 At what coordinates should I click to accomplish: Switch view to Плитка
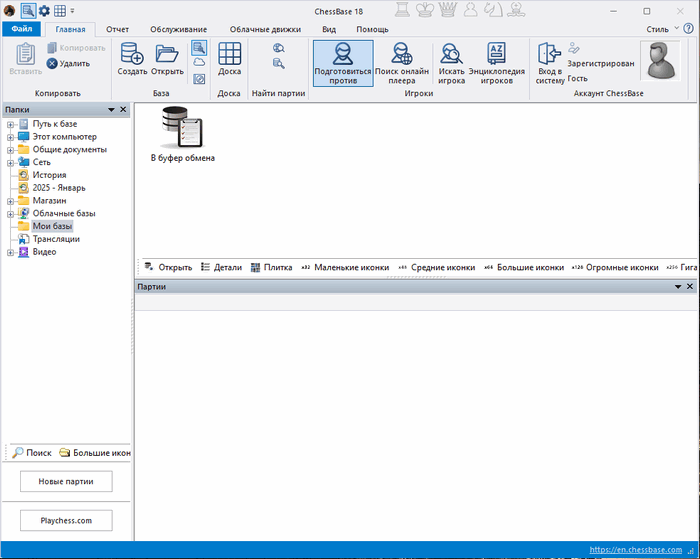(x=271, y=268)
